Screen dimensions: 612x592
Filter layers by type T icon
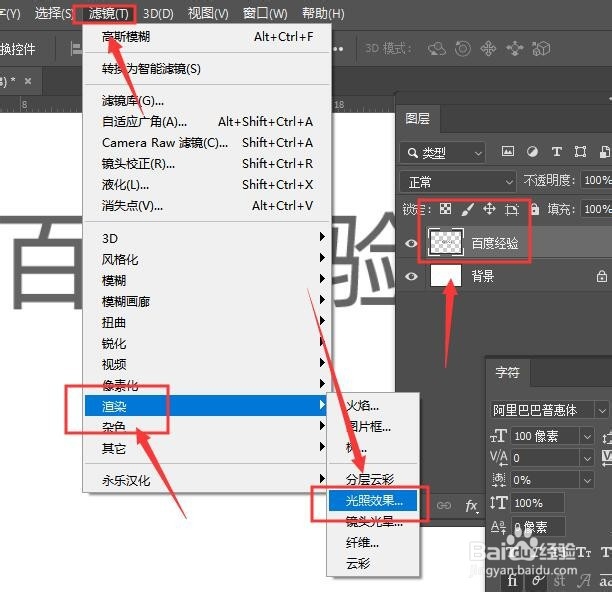pyautogui.click(x=557, y=151)
